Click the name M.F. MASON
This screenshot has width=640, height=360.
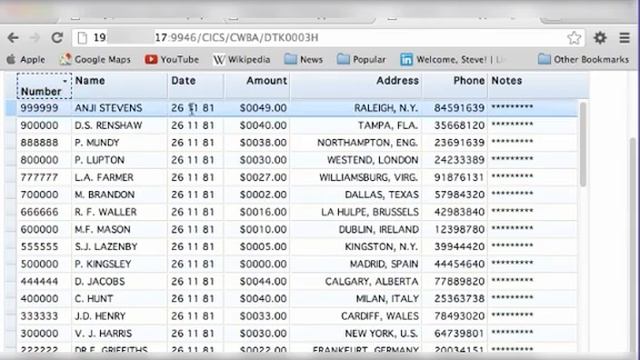coord(102,229)
